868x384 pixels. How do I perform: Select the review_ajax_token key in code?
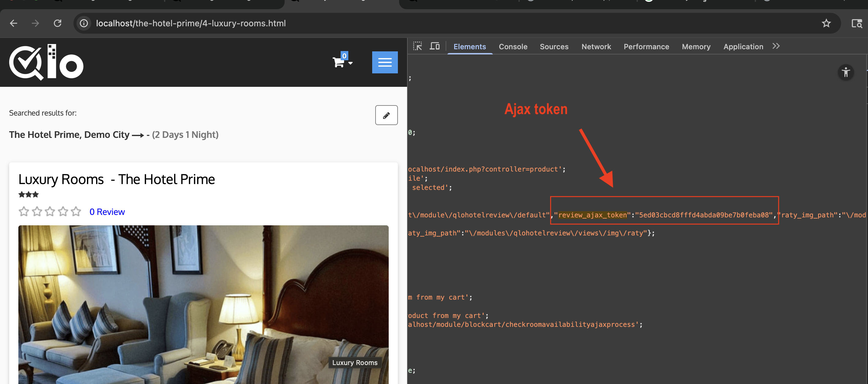coord(592,215)
